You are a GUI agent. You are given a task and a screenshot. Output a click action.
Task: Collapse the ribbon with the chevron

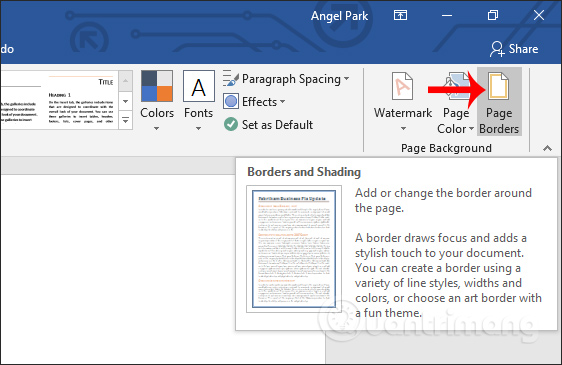(547, 148)
